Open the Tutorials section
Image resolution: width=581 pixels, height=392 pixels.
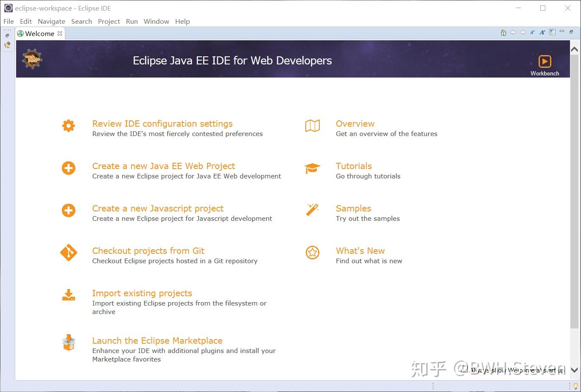coord(354,166)
